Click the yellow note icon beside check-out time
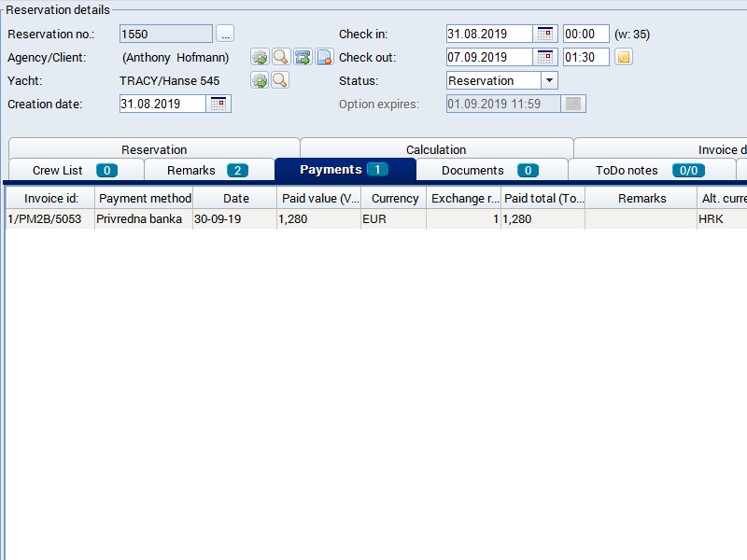 pos(624,58)
